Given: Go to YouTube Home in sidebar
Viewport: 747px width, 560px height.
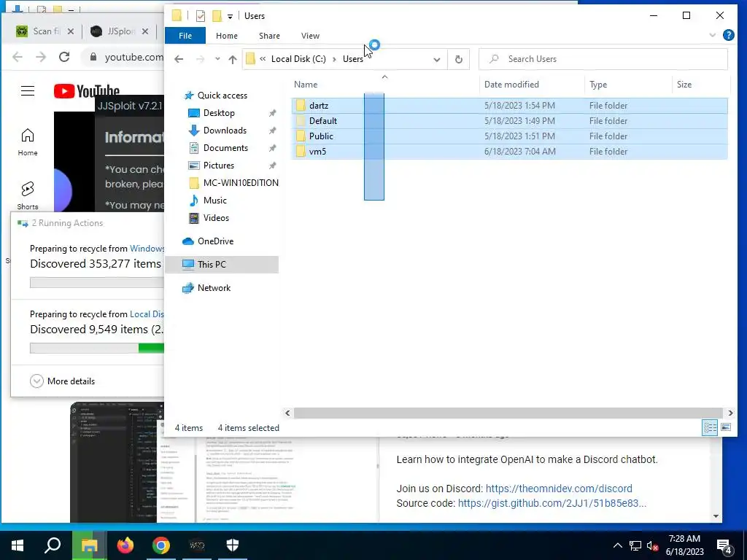Looking at the screenshot, I should coord(28,142).
